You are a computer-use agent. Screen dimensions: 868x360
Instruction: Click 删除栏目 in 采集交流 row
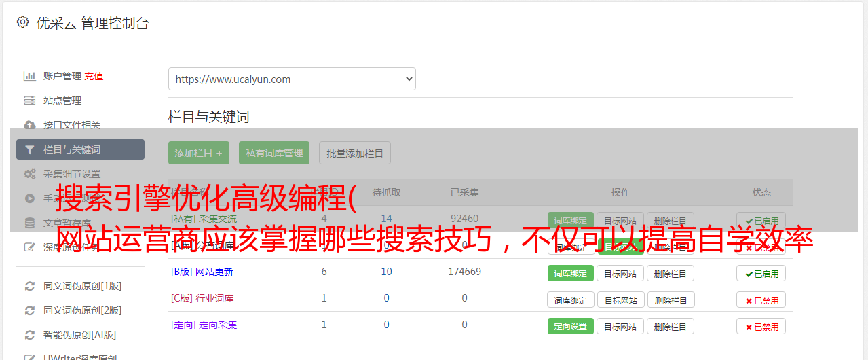click(671, 221)
